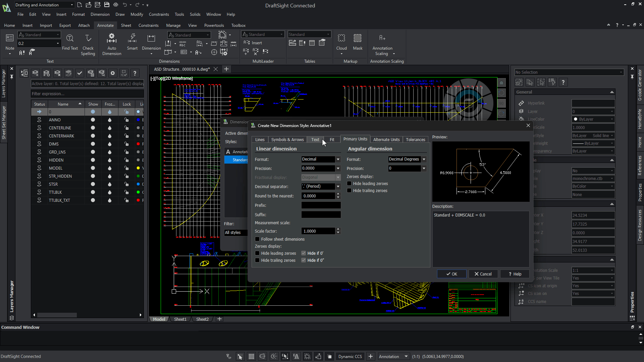Click the Check Spelling icon
644x362 pixels.
coord(88,39)
